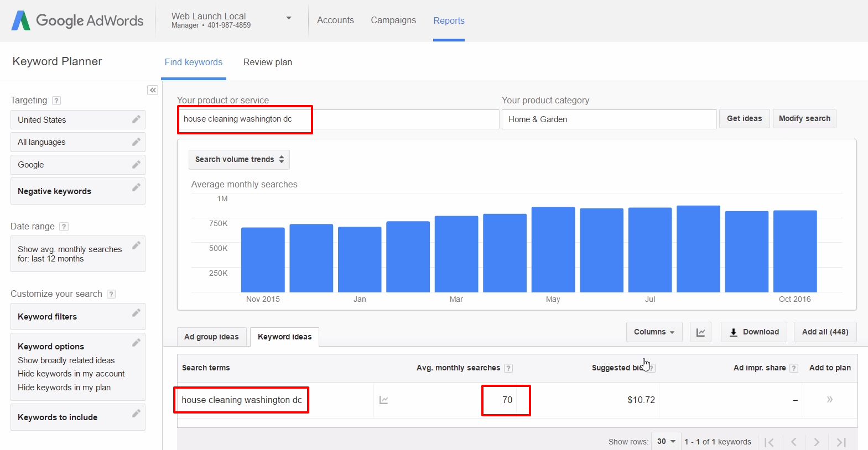The image size is (868, 450).
Task: Change Show rows 30 dropdown
Action: pyautogui.click(x=666, y=441)
